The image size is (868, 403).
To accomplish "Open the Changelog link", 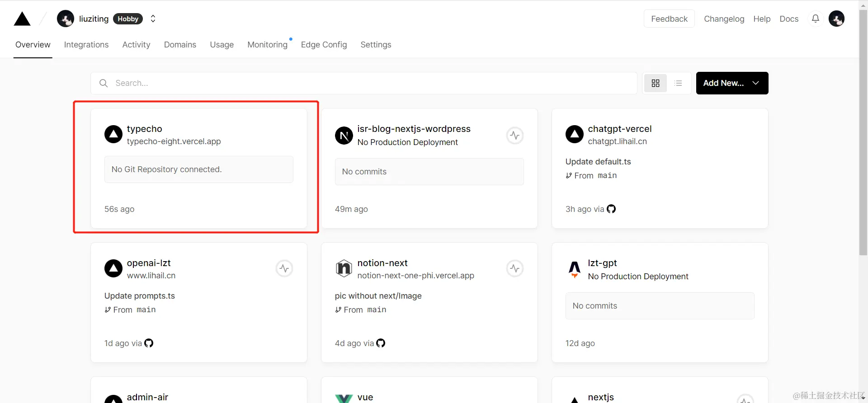I will pos(724,19).
